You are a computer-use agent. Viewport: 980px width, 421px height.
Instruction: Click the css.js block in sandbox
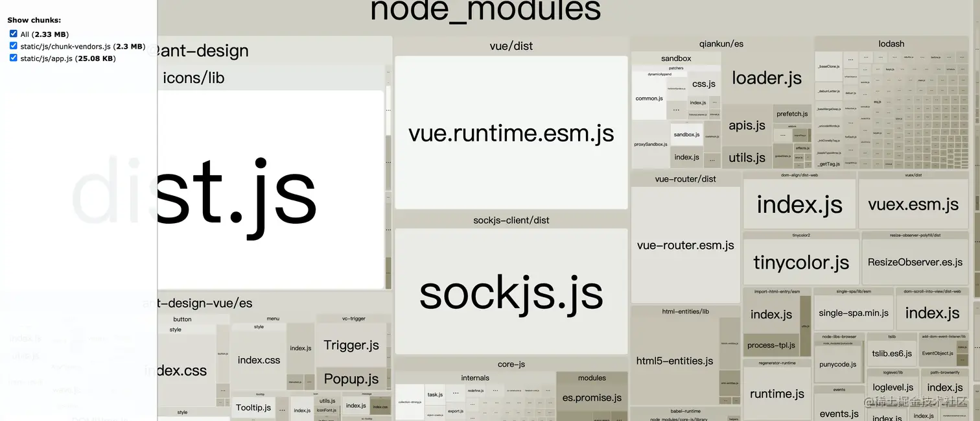coord(704,84)
